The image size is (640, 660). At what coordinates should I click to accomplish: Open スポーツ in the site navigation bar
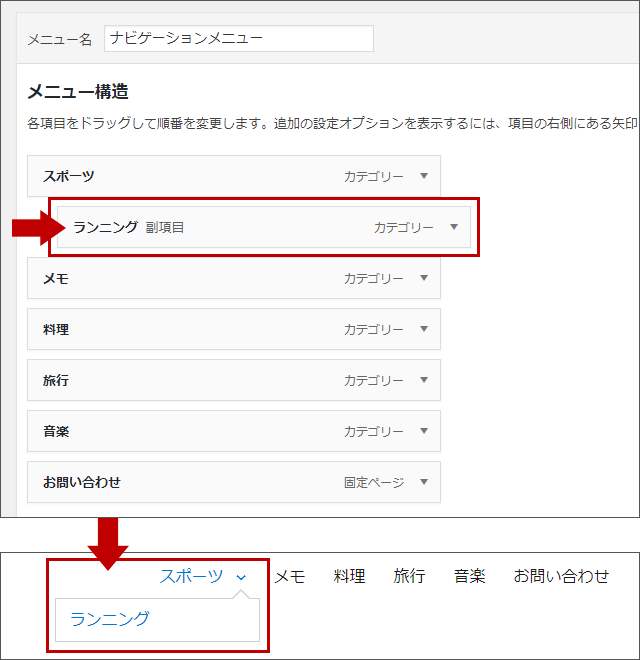tap(191, 576)
